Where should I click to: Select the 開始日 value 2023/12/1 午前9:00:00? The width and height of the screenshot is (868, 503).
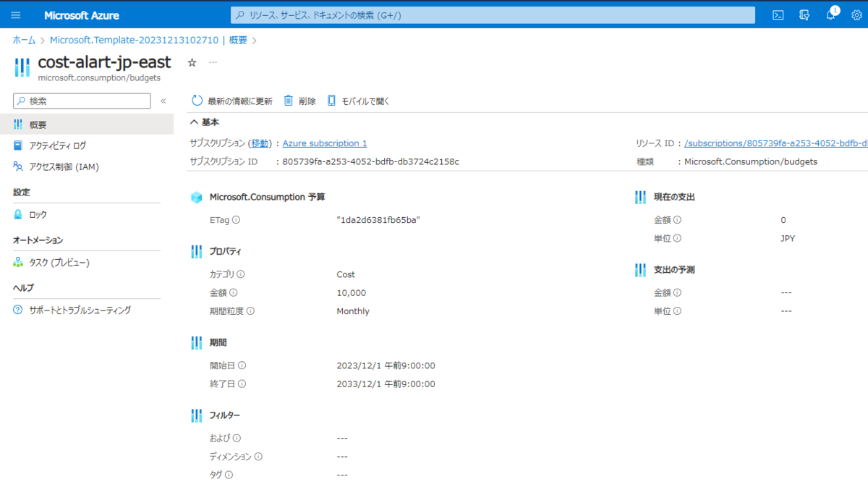tap(386, 365)
